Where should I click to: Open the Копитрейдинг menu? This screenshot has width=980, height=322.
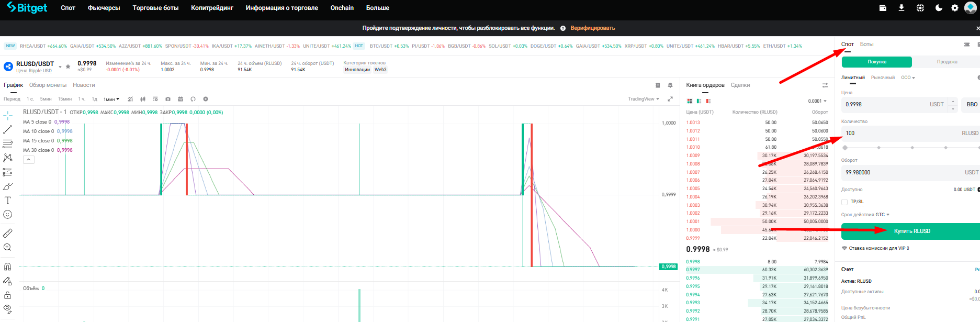[x=212, y=8]
